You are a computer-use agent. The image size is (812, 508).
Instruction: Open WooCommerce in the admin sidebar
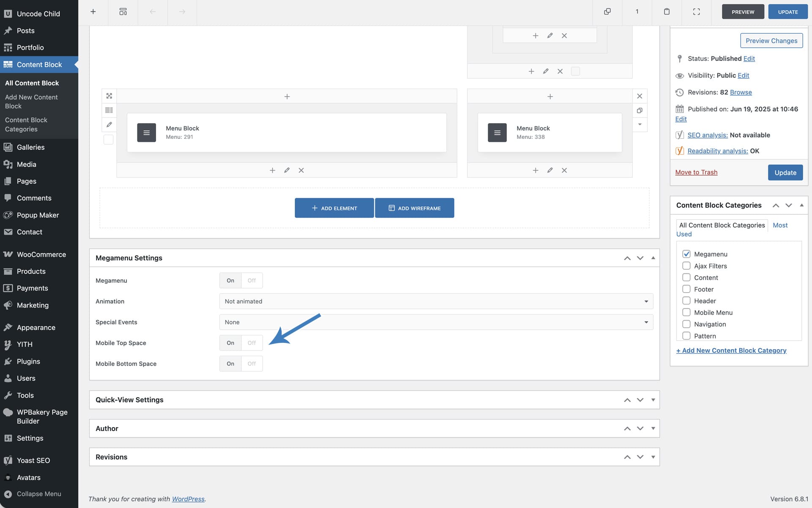click(x=41, y=254)
